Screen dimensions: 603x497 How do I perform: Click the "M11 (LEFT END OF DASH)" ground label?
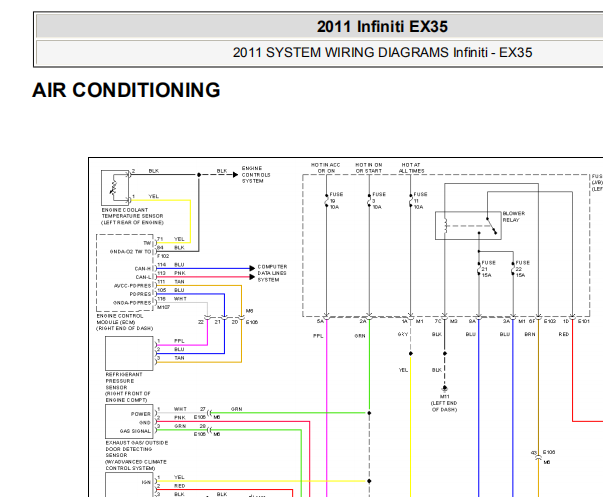point(444,403)
